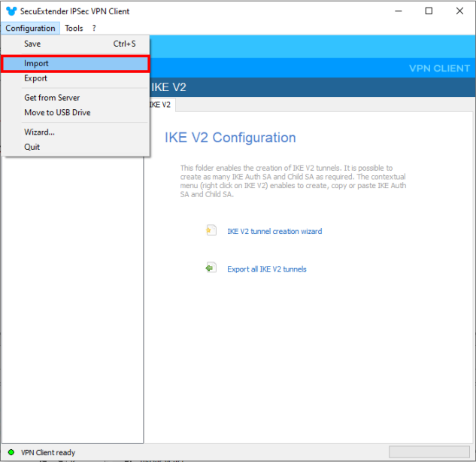
Task: Click the Export all IKE V2 tunnels icon
Action: tap(211, 268)
